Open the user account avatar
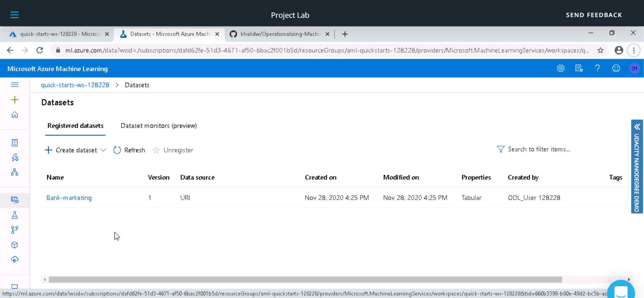The width and height of the screenshot is (644, 298). tap(634, 69)
